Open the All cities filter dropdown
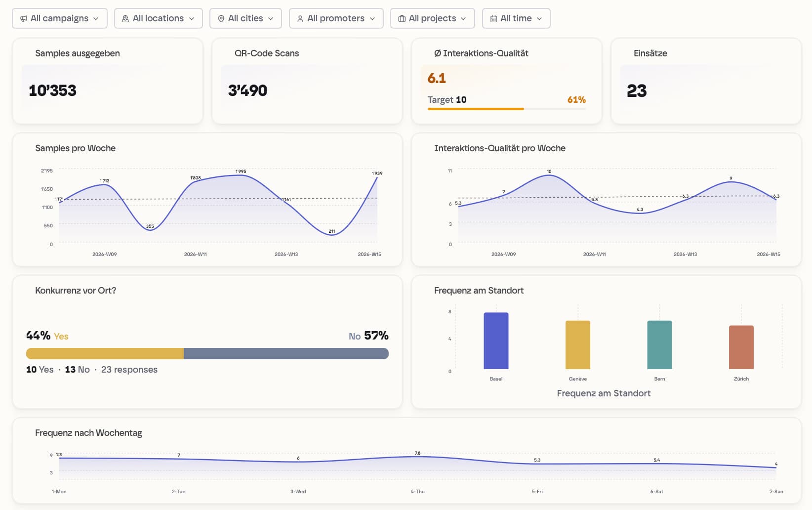812x510 pixels. pos(245,18)
